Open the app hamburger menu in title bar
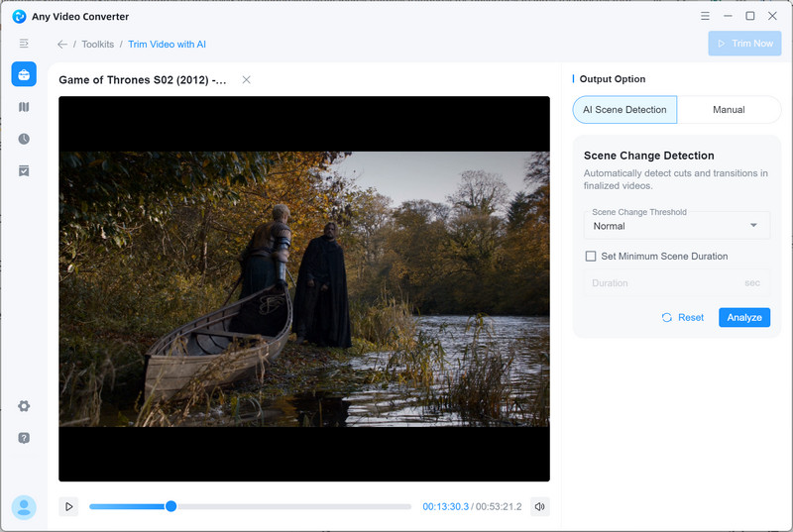Viewport: 793px width, 532px height. click(705, 16)
